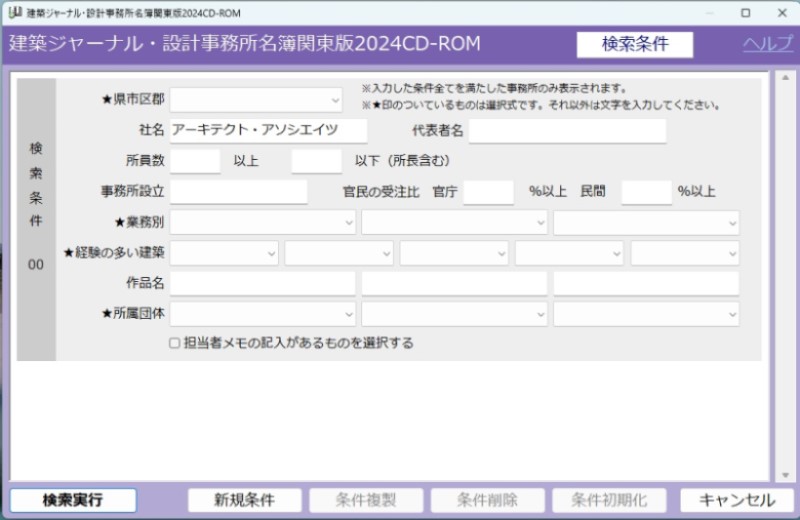Click the first 作品名 text field

(x=263, y=283)
